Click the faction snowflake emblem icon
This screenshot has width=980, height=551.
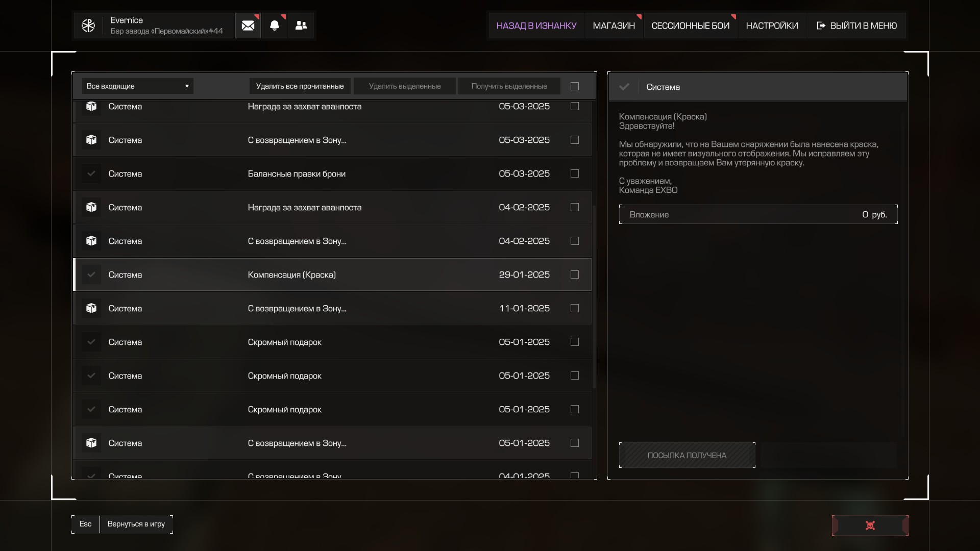tap(88, 26)
